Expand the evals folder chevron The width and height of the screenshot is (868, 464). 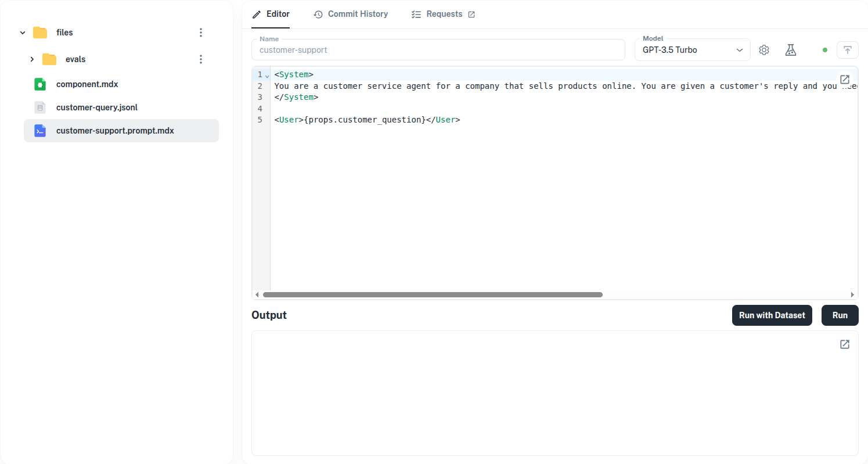pos(32,59)
